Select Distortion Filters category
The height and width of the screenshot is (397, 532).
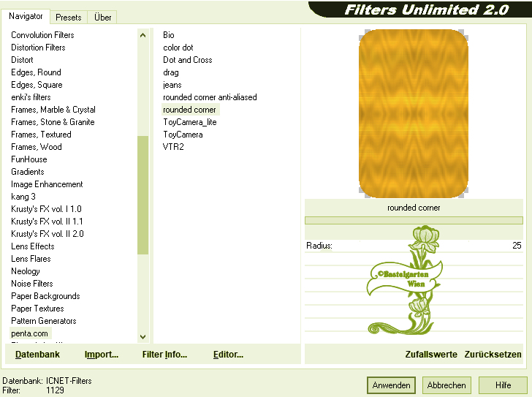38,48
